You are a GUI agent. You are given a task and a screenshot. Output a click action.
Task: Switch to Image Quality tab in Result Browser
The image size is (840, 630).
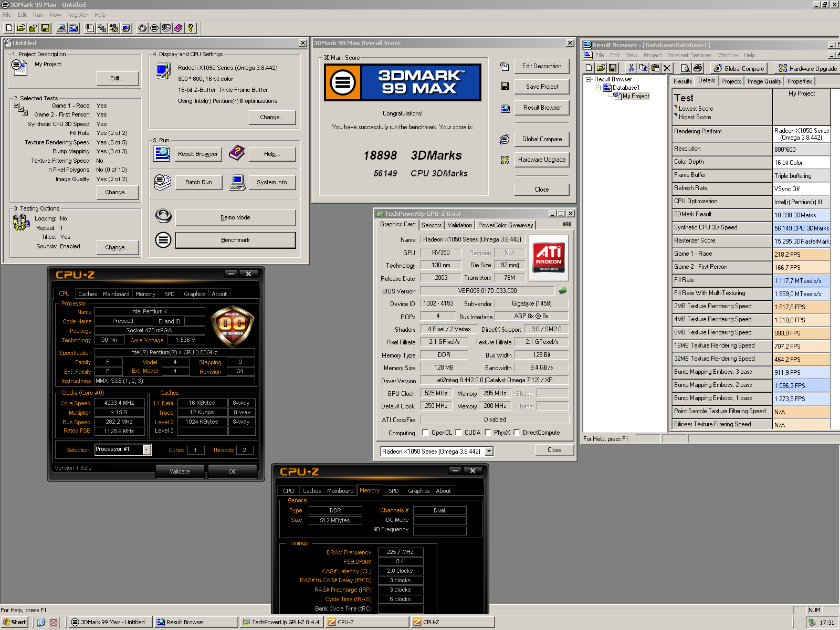pyautogui.click(x=764, y=81)
